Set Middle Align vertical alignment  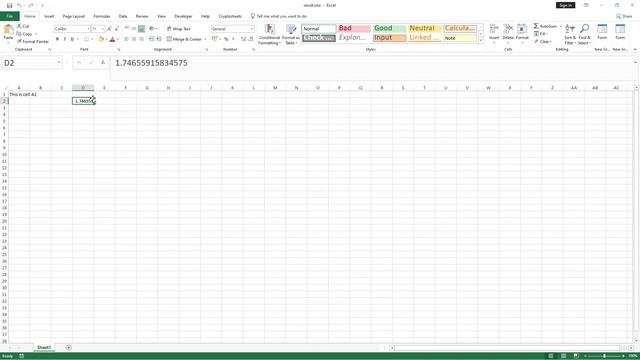click(134, 29)
